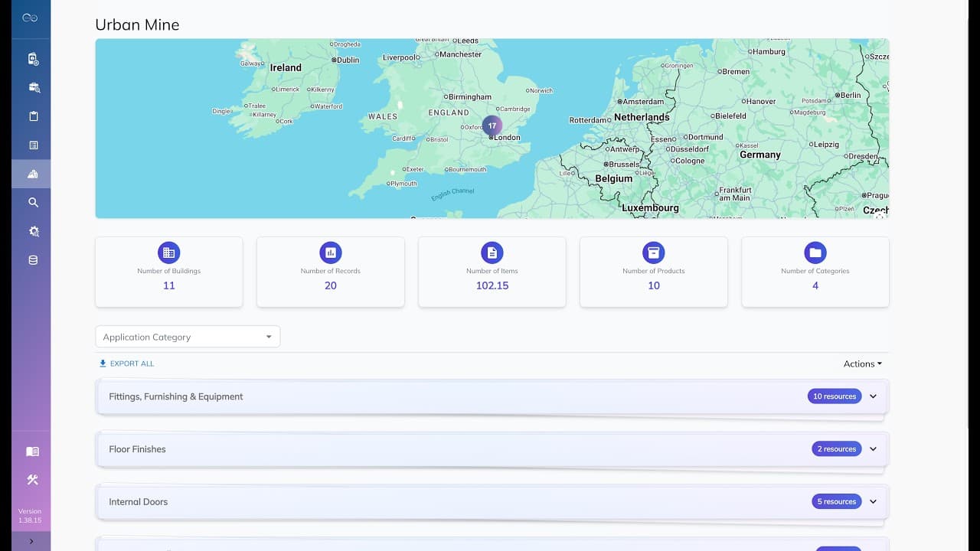Image resolution: width=980 pixels, height=551 pixels.
Task: Click Dublin on the map
Action: [348, 60]
